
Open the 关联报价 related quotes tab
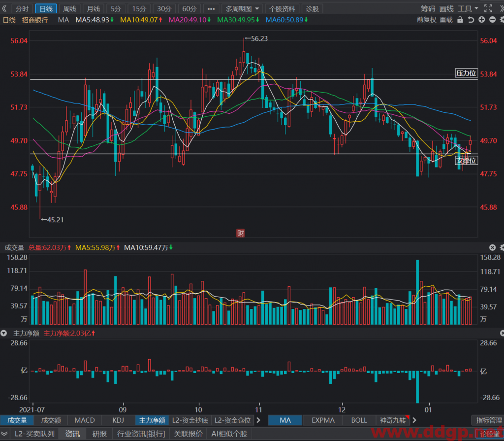click(x=189, y=434)
